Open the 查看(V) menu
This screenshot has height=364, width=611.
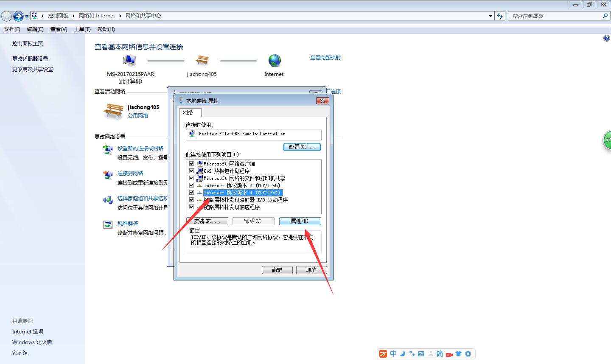pyautogui.click(x=59, y=29)
